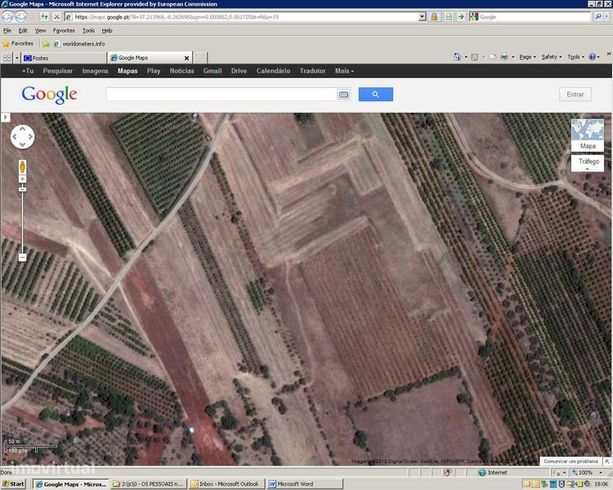Open the Tools menu in menu bar
613x490 pixels.
pos(88,31)
